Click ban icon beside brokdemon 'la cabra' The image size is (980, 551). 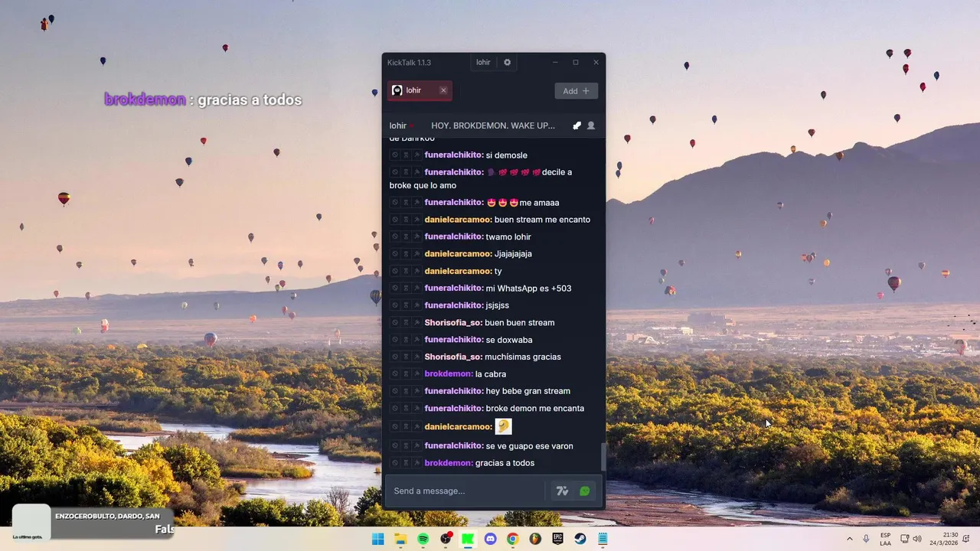point(395,374)
